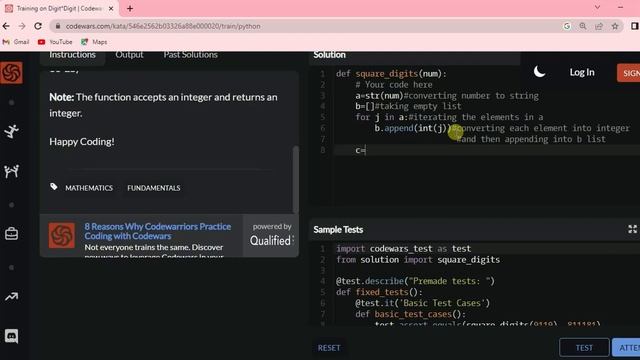The width and height of the screenshot is (640, 360).
Task: Click the 'def fixed_tests():' line
Action: 379,292
